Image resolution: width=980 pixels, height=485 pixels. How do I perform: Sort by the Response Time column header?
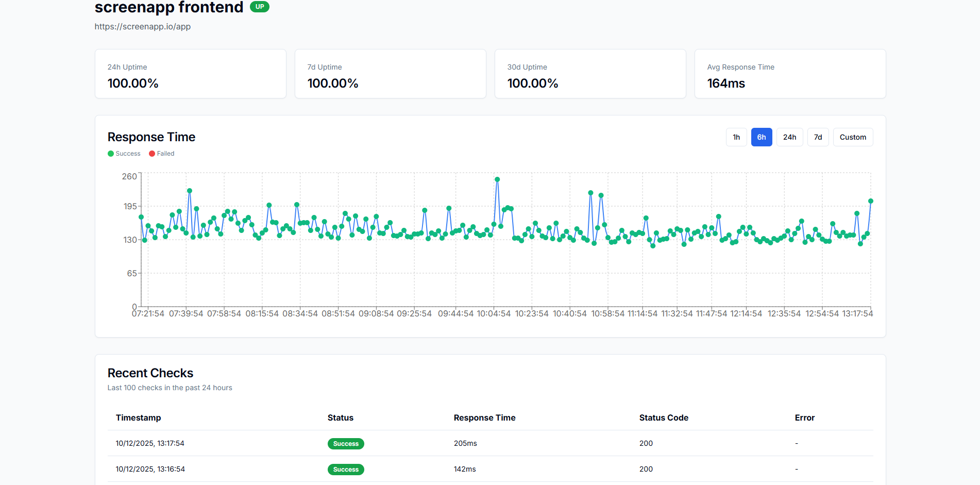[x=484, y=418]
